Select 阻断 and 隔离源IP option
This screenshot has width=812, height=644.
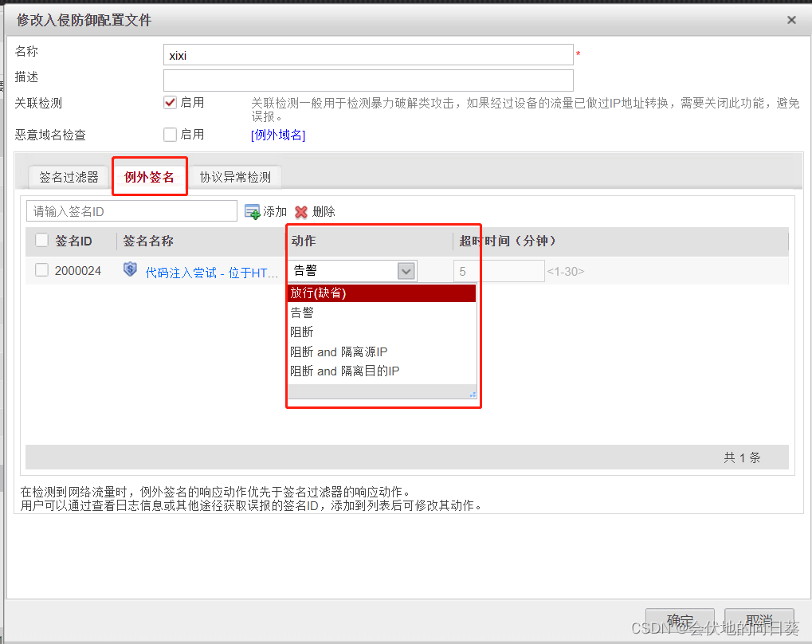(x=339, y=351)
